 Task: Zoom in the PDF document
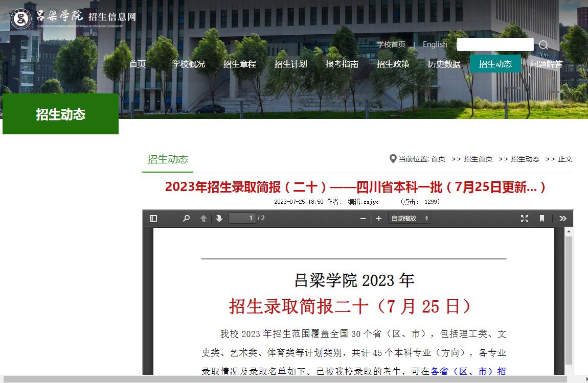pos(379,218)
